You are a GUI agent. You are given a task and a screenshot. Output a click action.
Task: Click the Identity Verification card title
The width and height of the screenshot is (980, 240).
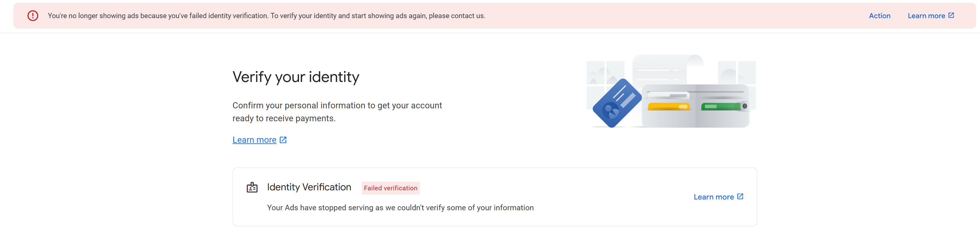[309, 187]
